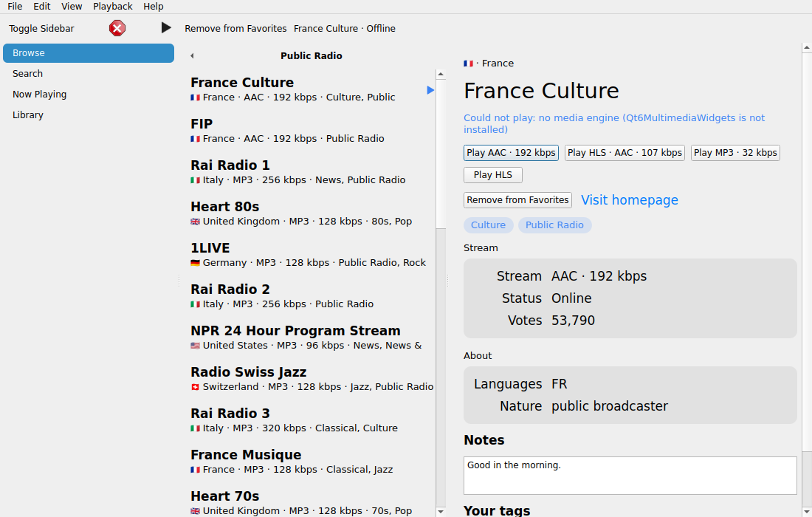Open the Edit menu
812x517 pixels.
[42, 6]
